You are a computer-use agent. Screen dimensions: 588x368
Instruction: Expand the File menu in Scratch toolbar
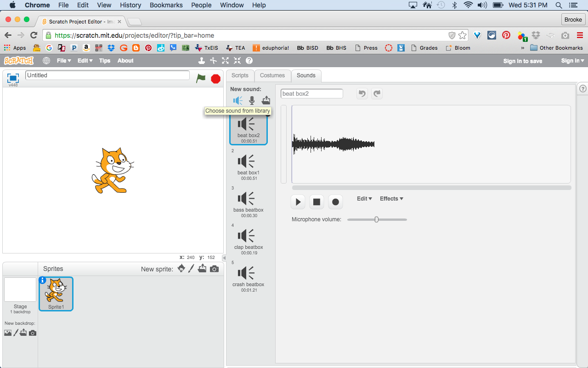(x=64, y=61)
